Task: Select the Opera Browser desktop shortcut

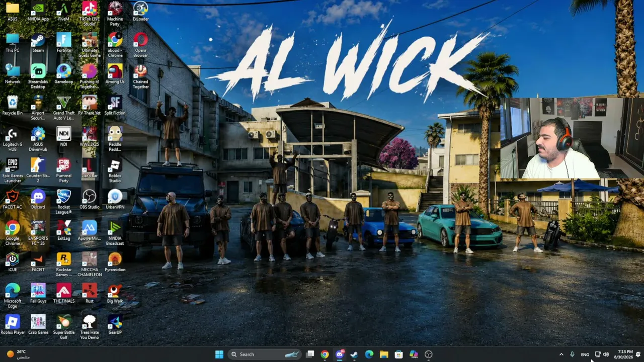Action: (141, 46)
